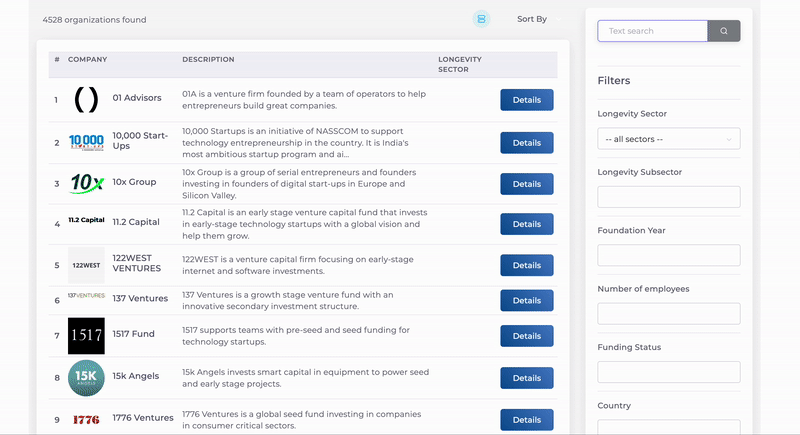Click the 10,000 Start-Ups logo
800x435 pixels.
(x=86, y=142)
